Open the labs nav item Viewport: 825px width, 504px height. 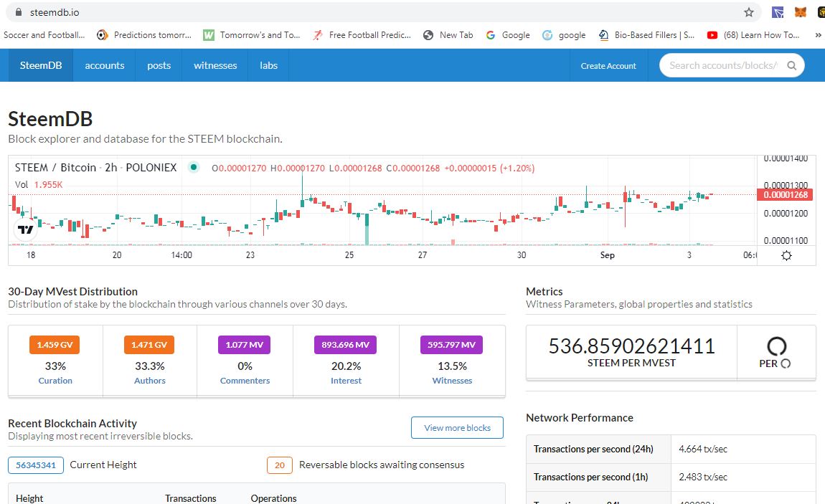tap(268, 66)
